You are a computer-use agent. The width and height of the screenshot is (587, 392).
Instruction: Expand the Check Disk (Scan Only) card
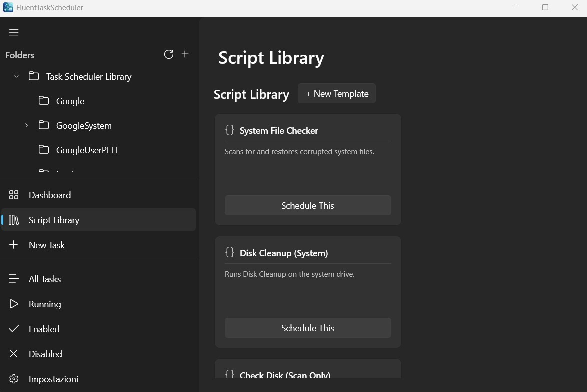[285, 375]
